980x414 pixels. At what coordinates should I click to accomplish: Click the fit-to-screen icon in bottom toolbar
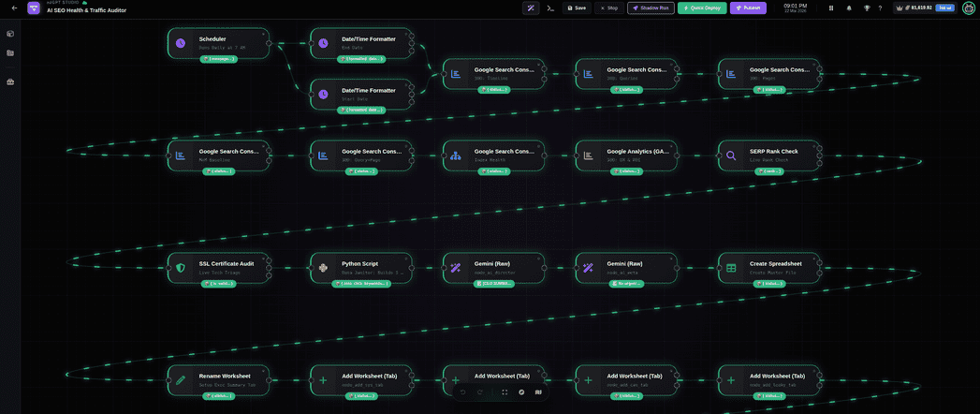point(505,392)
